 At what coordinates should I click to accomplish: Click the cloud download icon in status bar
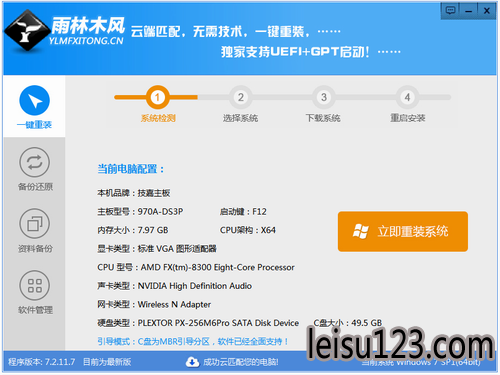tap(192, 362)
